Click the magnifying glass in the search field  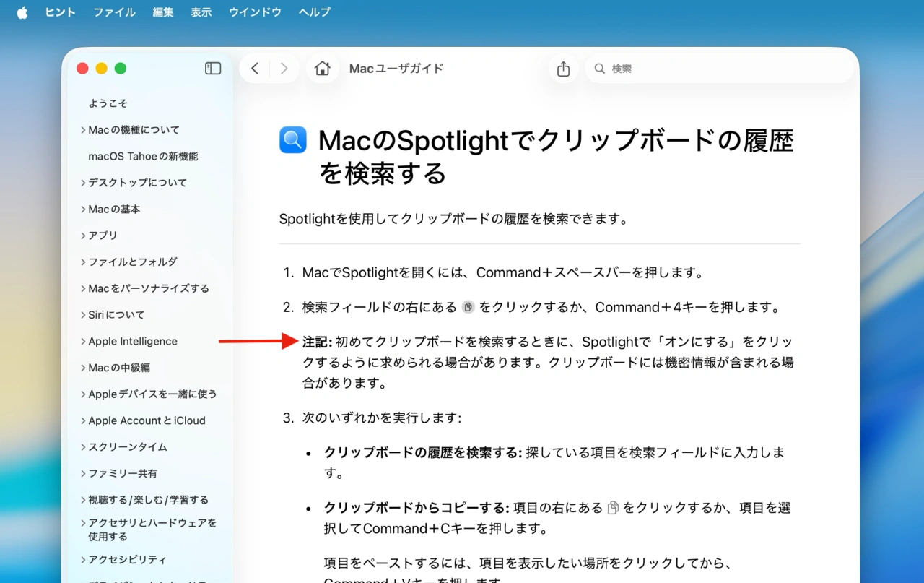pyautogui.click(x=599, y=68)
